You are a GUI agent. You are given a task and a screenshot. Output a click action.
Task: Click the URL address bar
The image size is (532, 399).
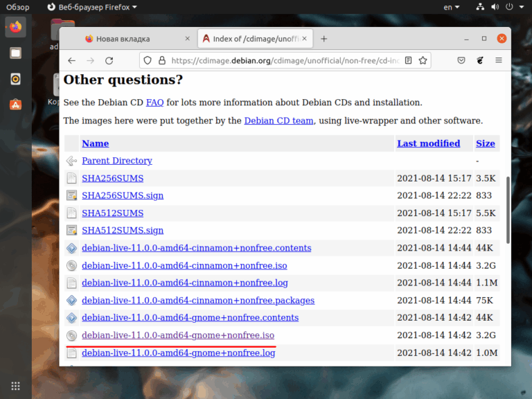(285, 60)
